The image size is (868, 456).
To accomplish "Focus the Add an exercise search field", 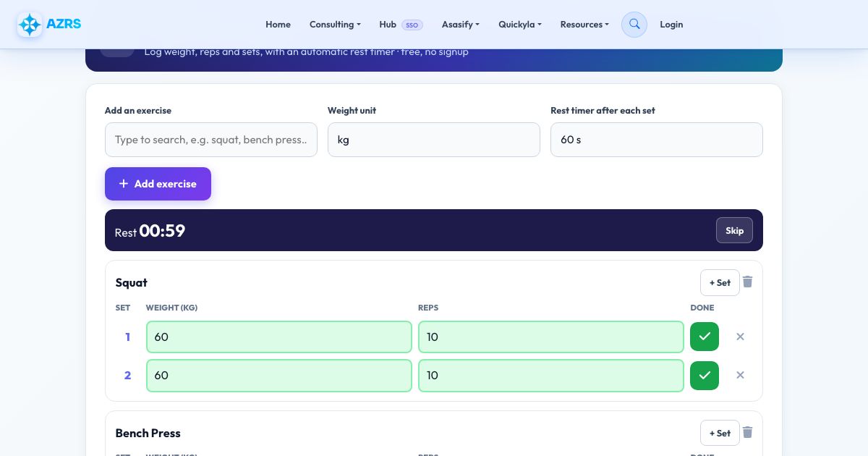I will click(x=211, y=140).
